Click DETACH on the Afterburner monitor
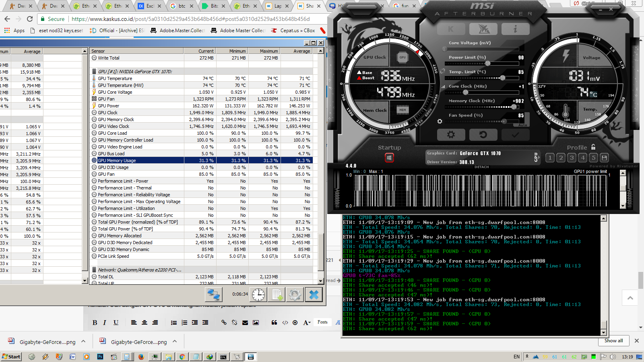The width and height of the screenshot is (644, 362). pos(482,167)
